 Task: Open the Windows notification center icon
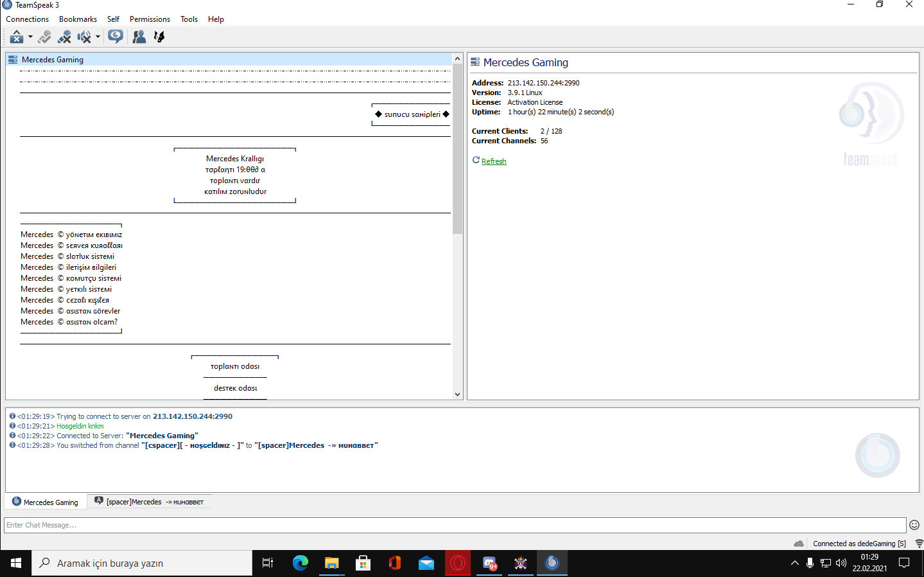(x=904, y=564)
